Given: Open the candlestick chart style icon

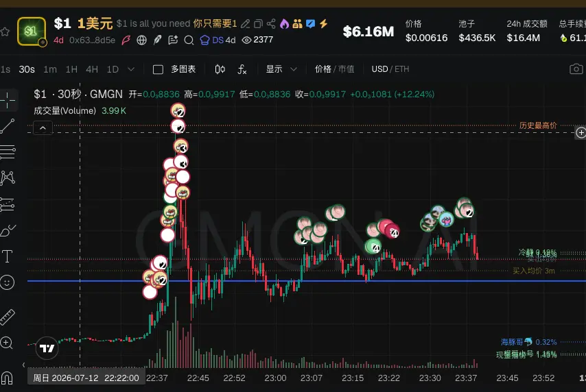Looking at the screenshot, I should [x=220, y=69].
